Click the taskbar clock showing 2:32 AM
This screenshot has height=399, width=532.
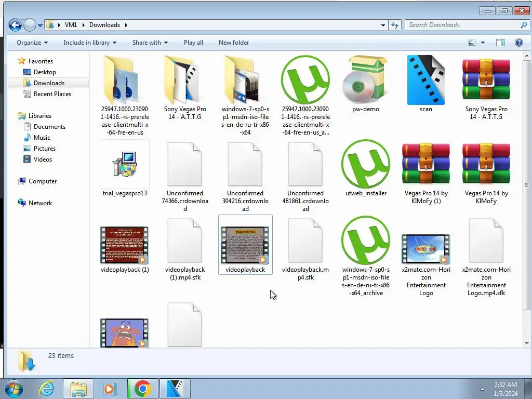click(506, 389)
